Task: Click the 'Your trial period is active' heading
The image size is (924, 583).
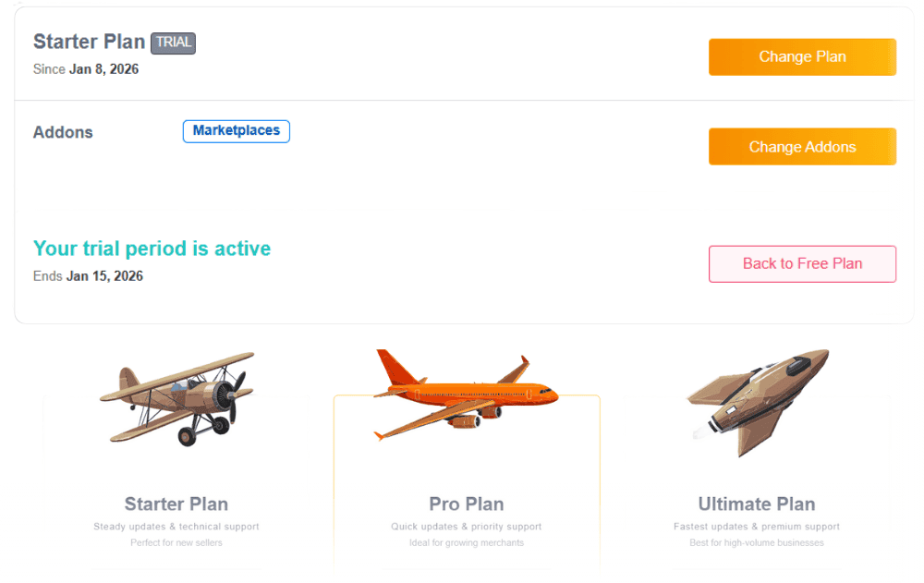Action: pyautogui.click(x=152, y=249)
